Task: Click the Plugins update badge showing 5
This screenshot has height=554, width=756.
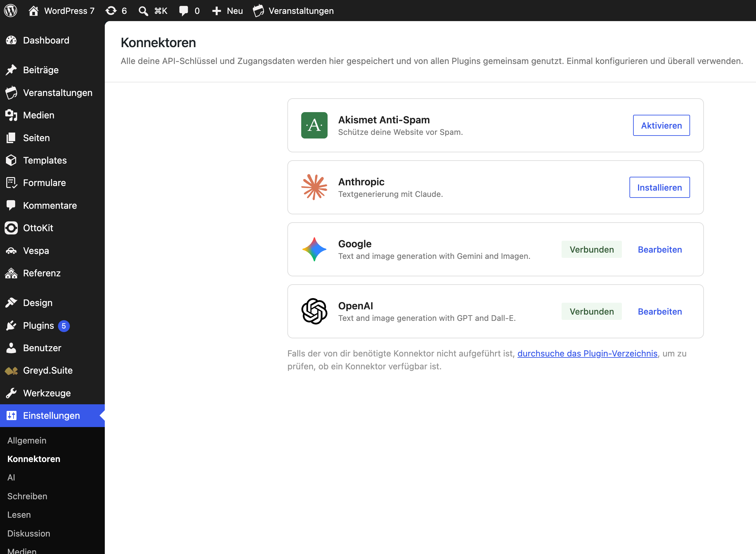Action: [64, 326]
